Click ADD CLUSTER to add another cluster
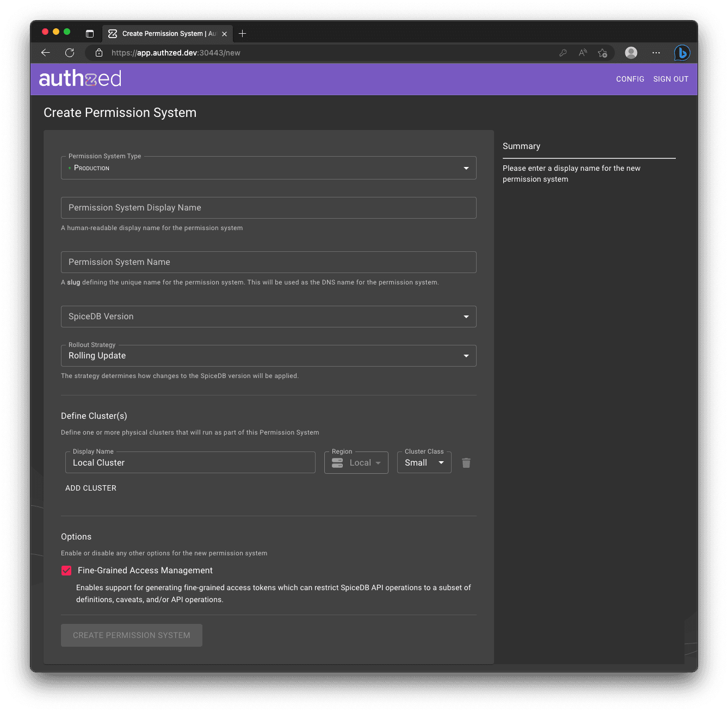 tap(90, 488)
